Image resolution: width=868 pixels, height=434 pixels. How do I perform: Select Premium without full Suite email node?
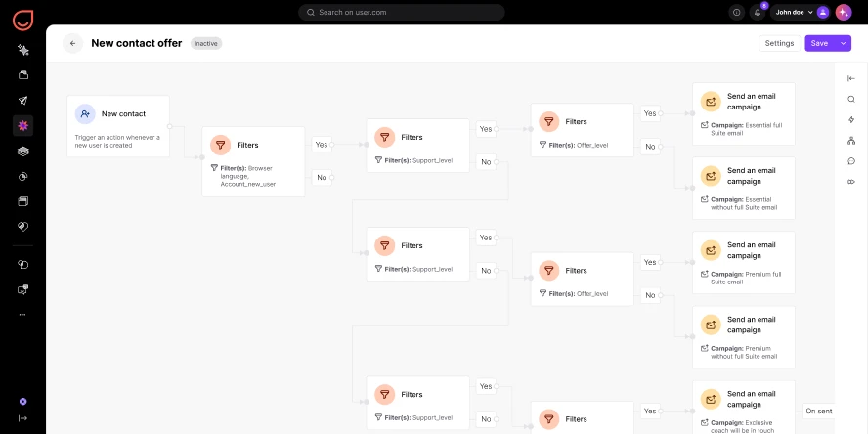744,337
